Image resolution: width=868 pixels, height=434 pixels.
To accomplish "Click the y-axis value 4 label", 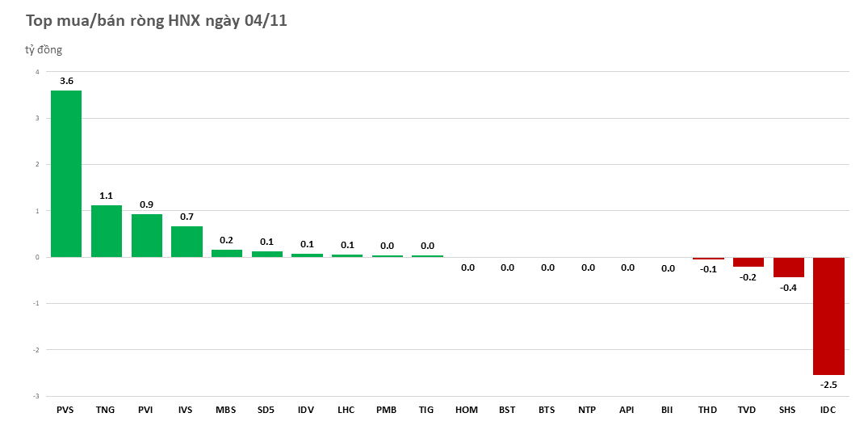I will [x=36, y=72].
